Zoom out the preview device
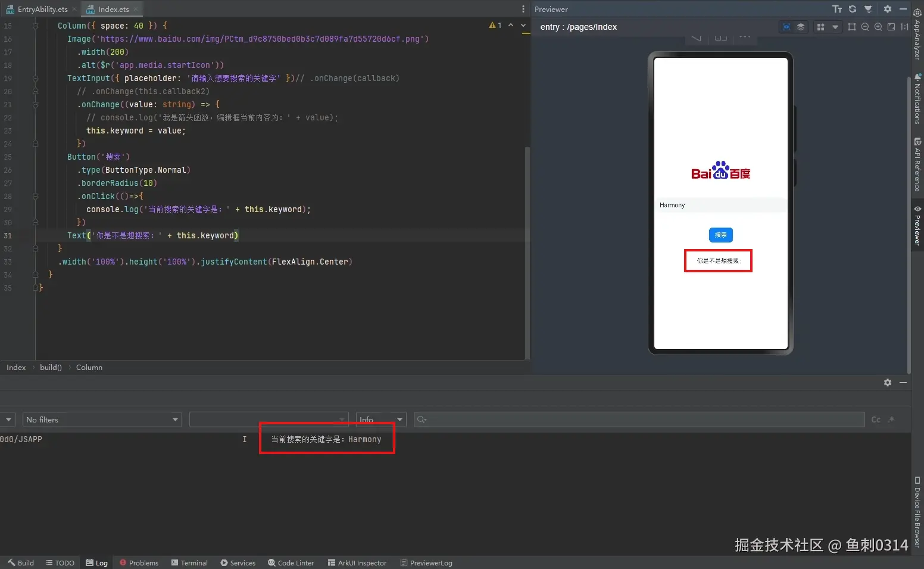This screenshot has width=924, height=569. point(865,27)
